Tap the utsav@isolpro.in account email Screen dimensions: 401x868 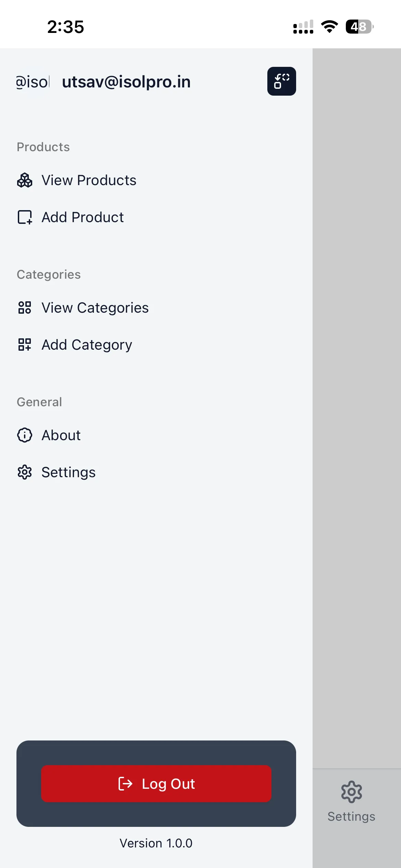tap(126, 82)
